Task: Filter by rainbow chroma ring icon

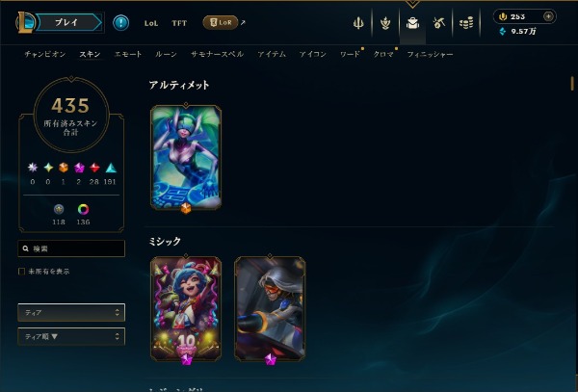Action: (83, 209)
